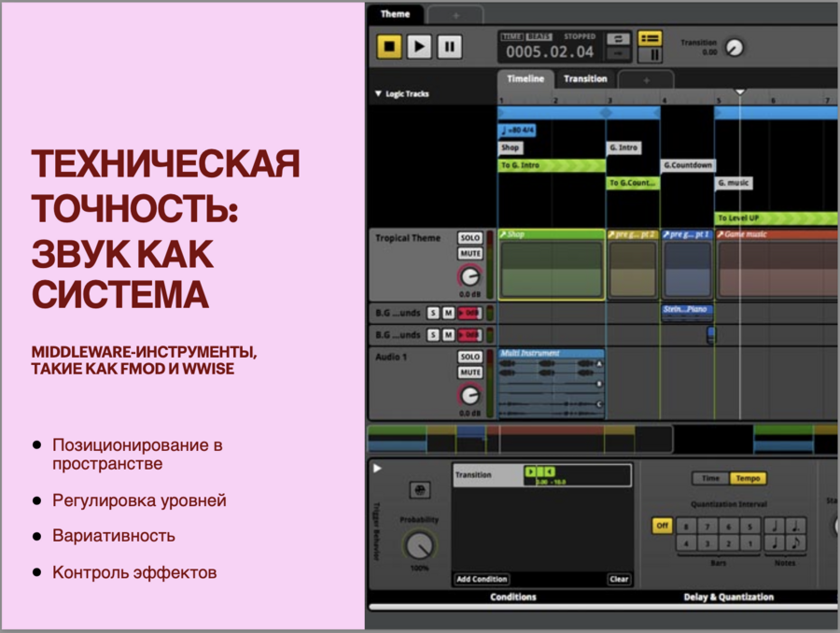
Task: Adjust Tropical Theme volume knob
Action: click(x=469, y=276)
